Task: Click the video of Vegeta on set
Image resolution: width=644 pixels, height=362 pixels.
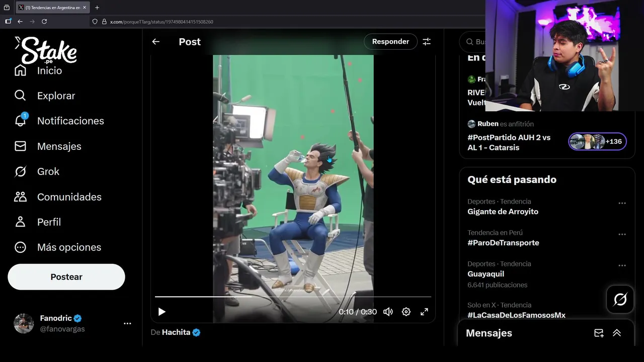Action: [293, 189]
